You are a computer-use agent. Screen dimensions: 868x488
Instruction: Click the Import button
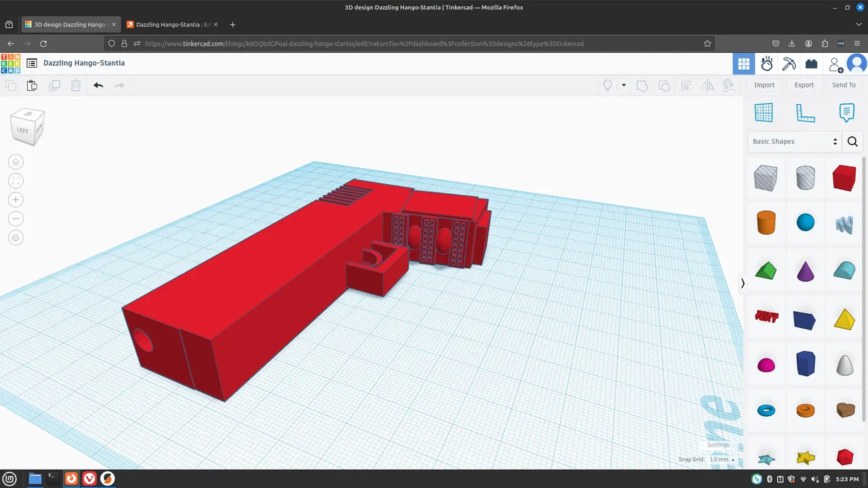[764, 85]
